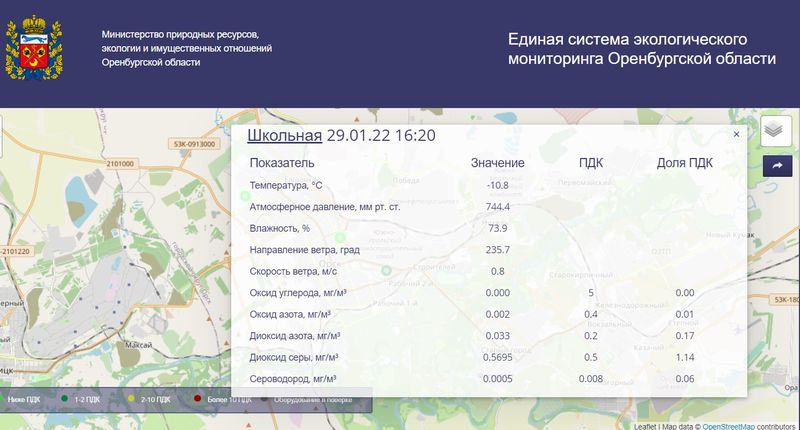Click the Сероводород share 0.06
Viewport: 800px width, 430px height.
pyautogui.click(x=685, y=378)
